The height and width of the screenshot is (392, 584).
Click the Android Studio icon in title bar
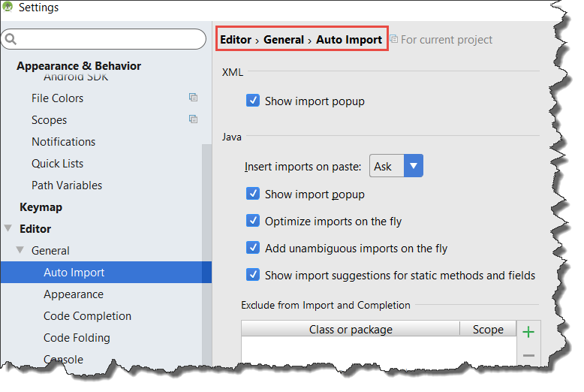(8, 7)
